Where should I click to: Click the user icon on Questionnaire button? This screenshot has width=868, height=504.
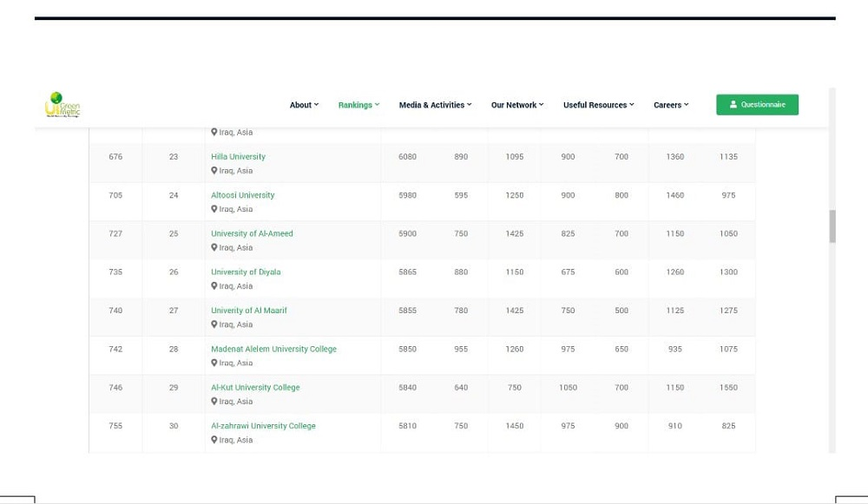(x=733, y=105)
